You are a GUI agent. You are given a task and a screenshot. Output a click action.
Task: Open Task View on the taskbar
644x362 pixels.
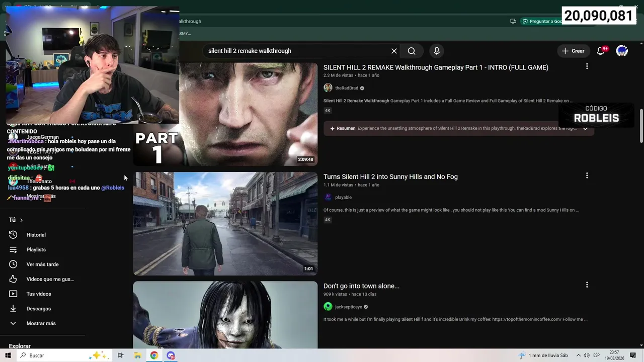120,355
